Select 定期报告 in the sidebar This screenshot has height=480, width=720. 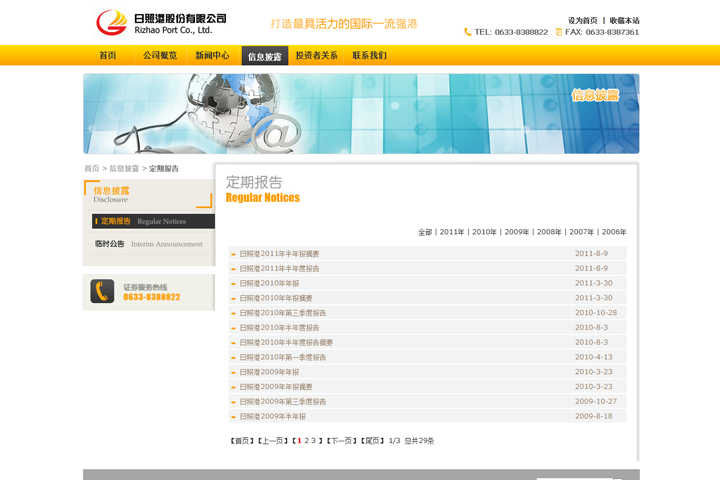116,221
